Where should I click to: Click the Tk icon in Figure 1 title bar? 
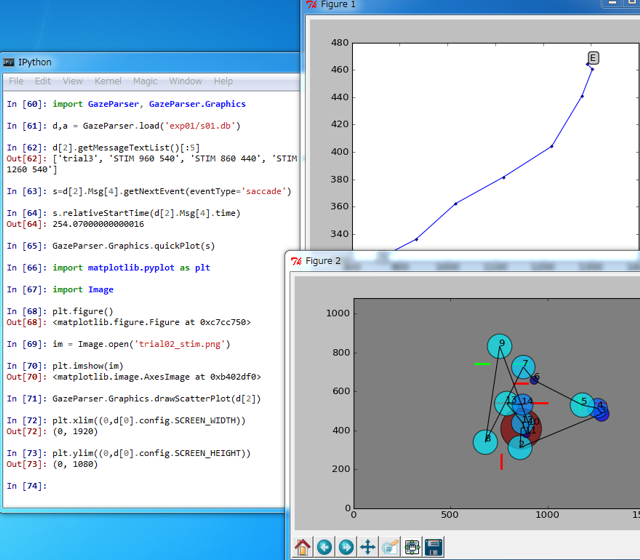point(311,4)
